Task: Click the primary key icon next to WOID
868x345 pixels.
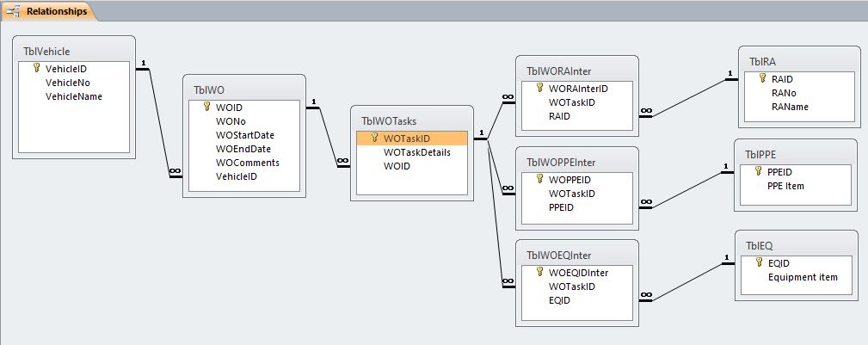Action: [x=207, y=108]
